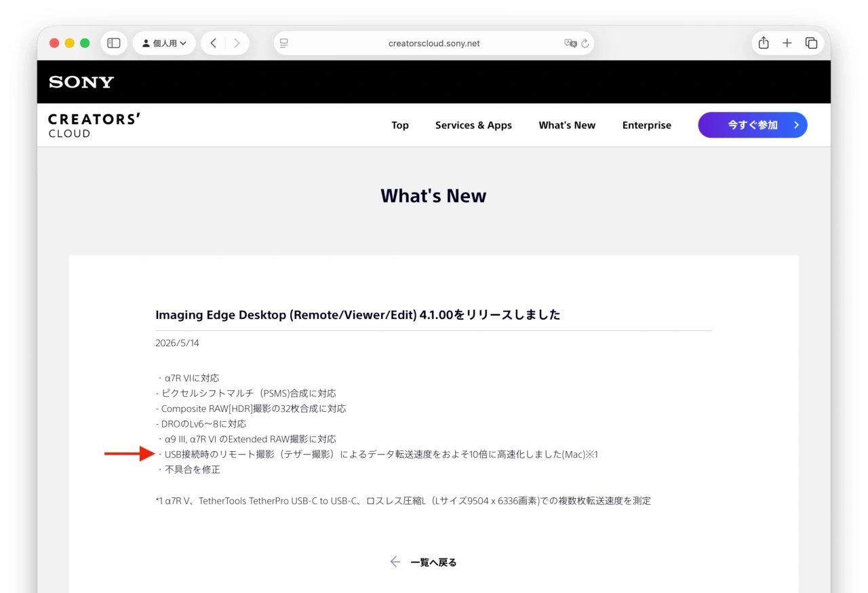868x593 pixels.
Task: Minimize the Safari window with the yellow button
Action: point(69,43)
